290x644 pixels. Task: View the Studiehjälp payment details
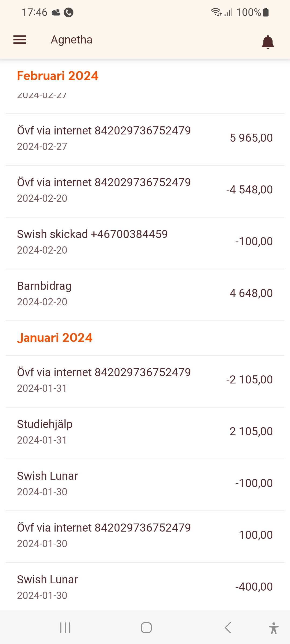point(145,432)
